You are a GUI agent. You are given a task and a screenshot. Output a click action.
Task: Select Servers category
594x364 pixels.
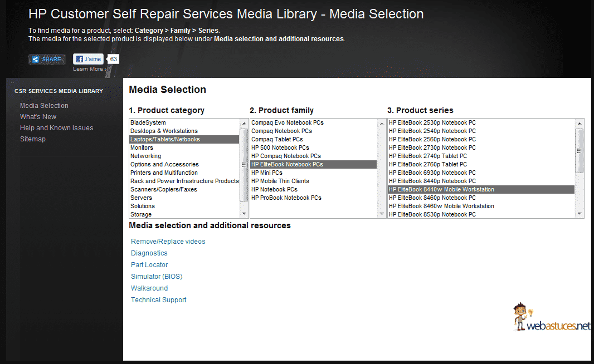click(x=184, y=198)
